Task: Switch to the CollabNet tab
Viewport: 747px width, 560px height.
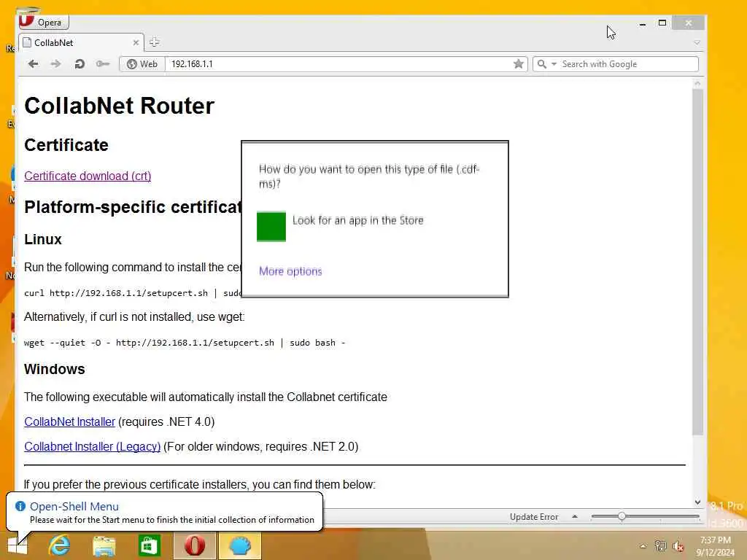Action: (x=76, y=43)
